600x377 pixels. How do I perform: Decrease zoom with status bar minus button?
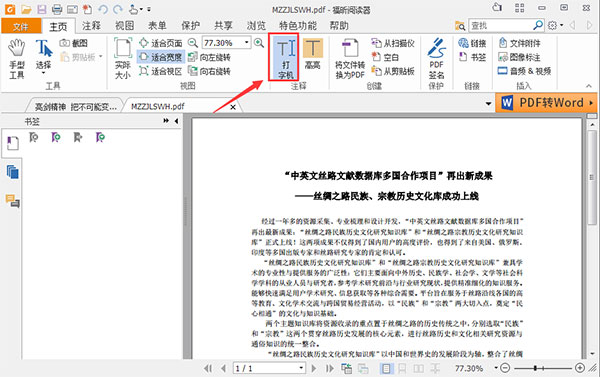pyautogui.click(x=505, y=368)
